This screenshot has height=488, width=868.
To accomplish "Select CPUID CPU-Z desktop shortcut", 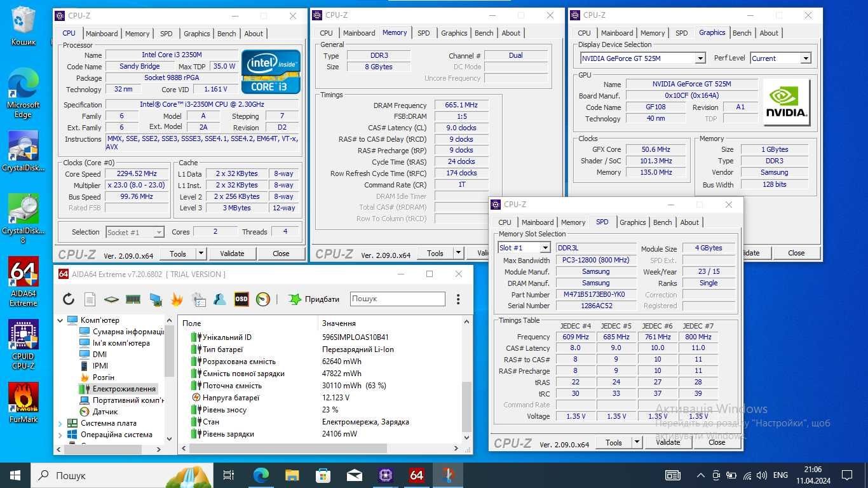I will coord(24,344).
